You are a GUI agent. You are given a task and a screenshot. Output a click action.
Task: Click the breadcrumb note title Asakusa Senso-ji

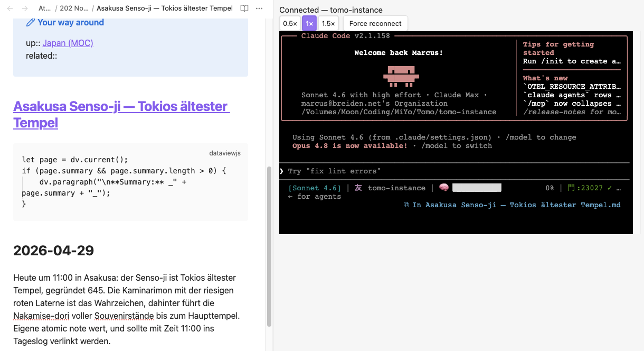click(165, 8)
